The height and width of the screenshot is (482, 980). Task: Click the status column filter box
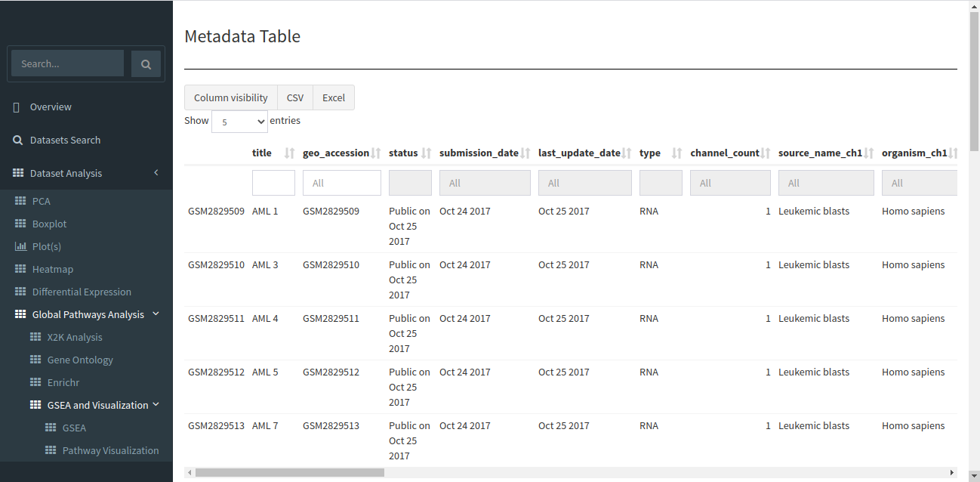click(410, 183)
